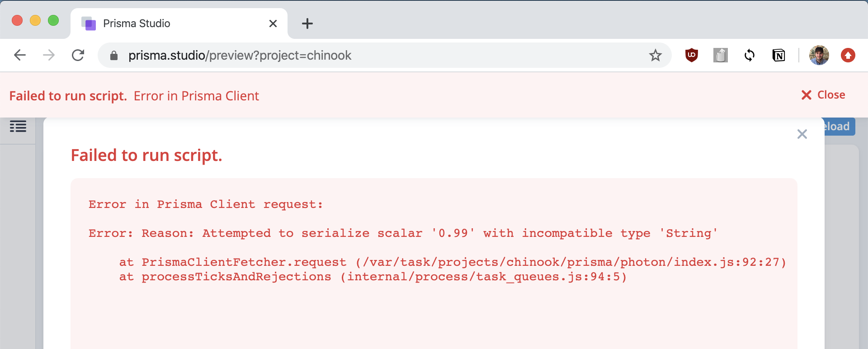Open the Notion Web Clipper extension
Viewport: 868px width, 349px height.
(x=779, y=55)
